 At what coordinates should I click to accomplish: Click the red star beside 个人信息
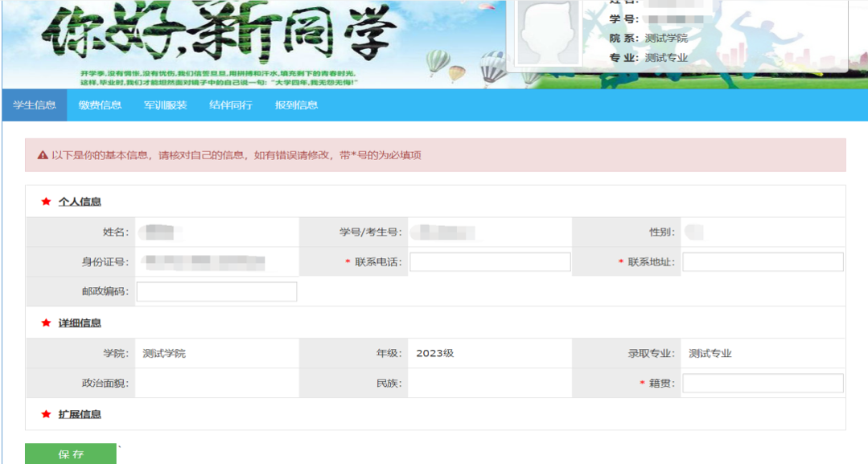46,202
